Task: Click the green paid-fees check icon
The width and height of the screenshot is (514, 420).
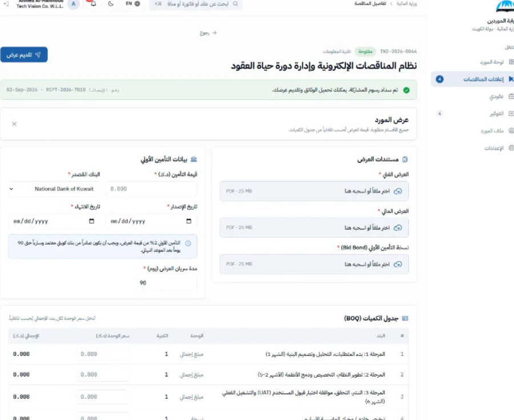Action: 407,90
